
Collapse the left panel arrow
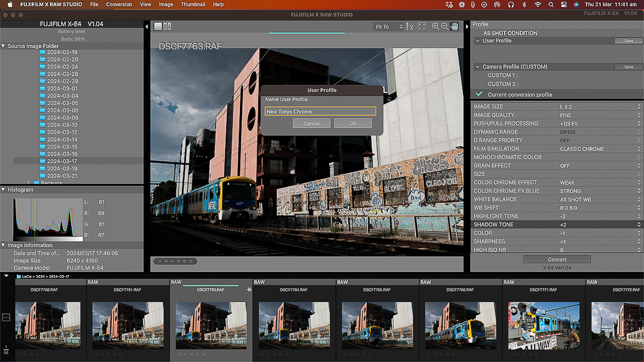pyautogui.click(x=147, y=27)
